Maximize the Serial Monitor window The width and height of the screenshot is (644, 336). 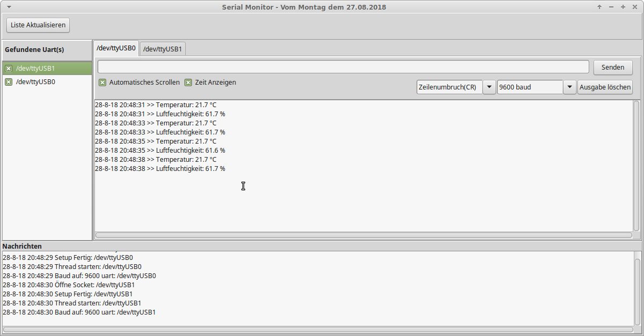623,7
